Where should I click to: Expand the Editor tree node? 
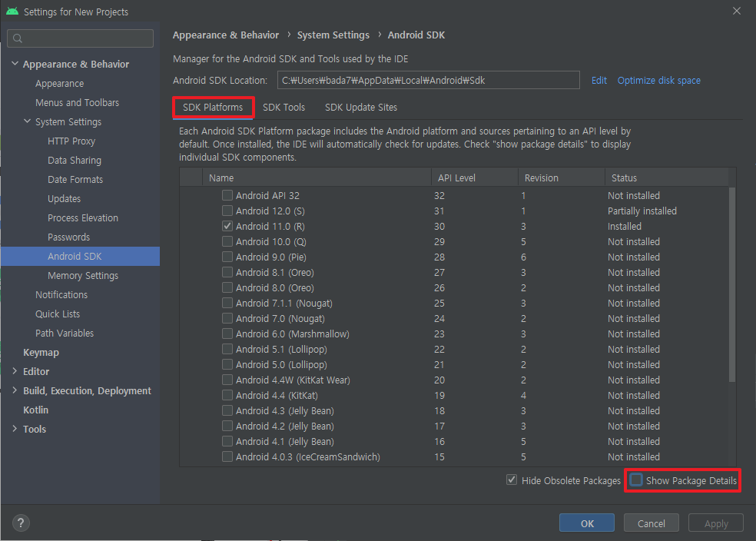point(15,371)
